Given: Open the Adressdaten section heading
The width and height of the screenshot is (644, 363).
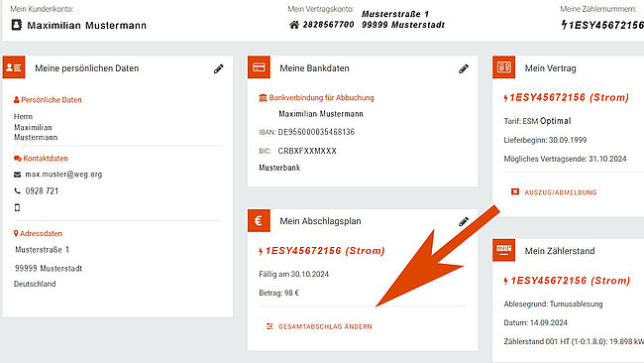Looking at the screenshot, I should [x=41, y=233].
